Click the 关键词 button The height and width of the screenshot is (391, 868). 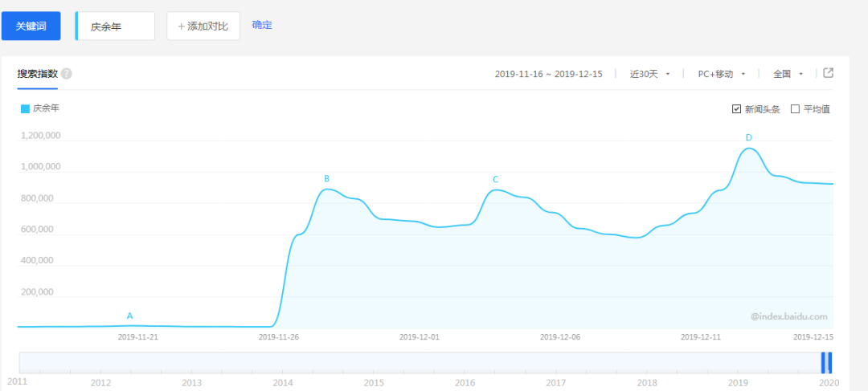pos(31,26)
